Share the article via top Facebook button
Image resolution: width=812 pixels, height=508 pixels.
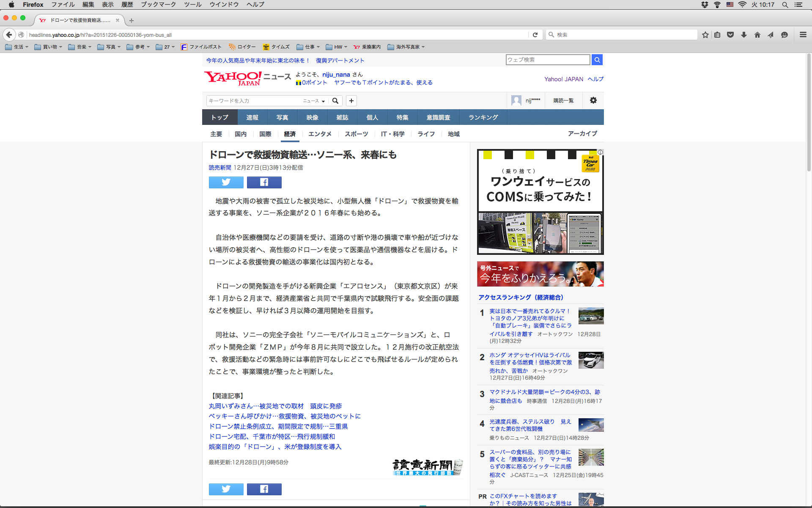coord(264,182)
